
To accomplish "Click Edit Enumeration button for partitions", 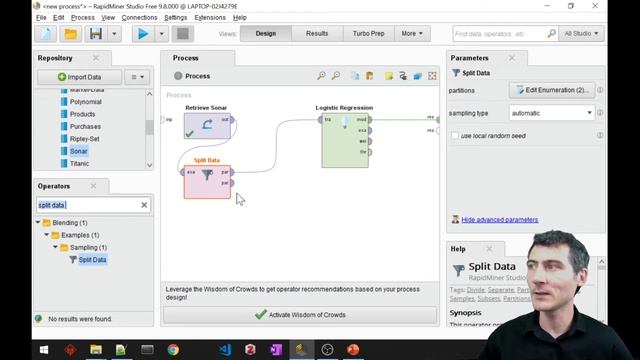I will click(x=552, y=90).
